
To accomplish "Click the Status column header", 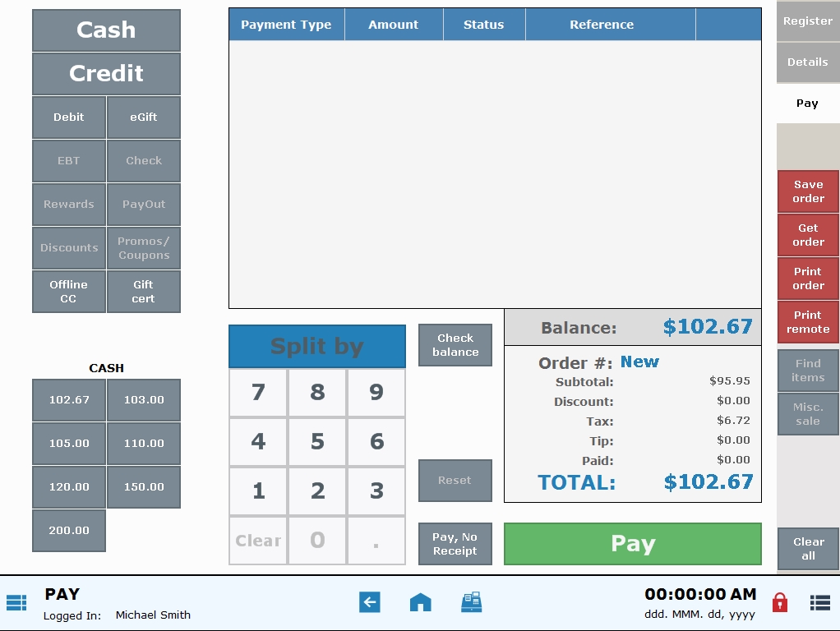I will [x=484, y=25].
